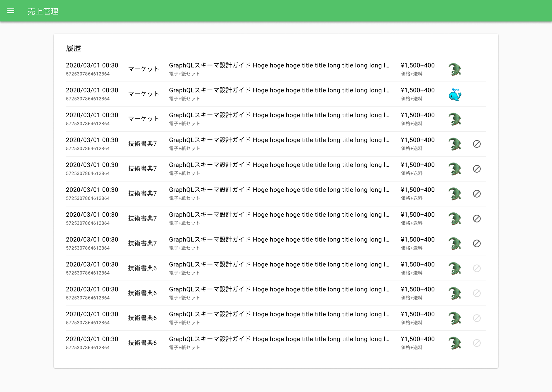This screenshot has width=552, height=392.
Task: Click greyed cancel icon on bottom row
Action: coord(477,343)
